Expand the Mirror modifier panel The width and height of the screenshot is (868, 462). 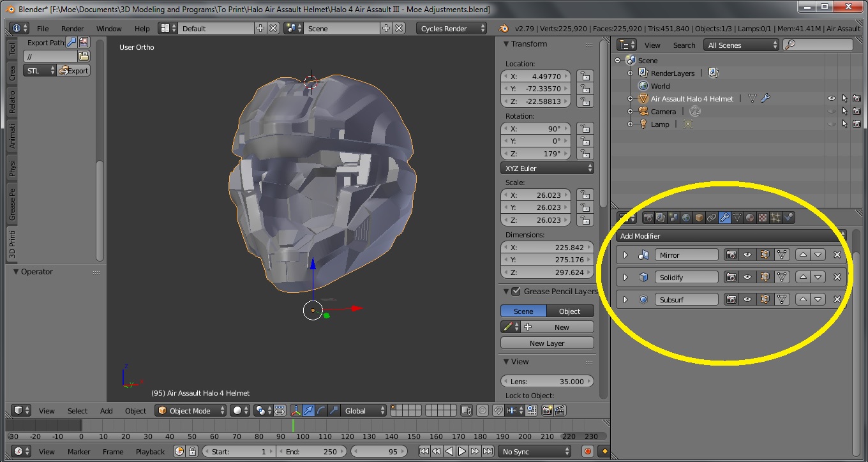point(625,255)
